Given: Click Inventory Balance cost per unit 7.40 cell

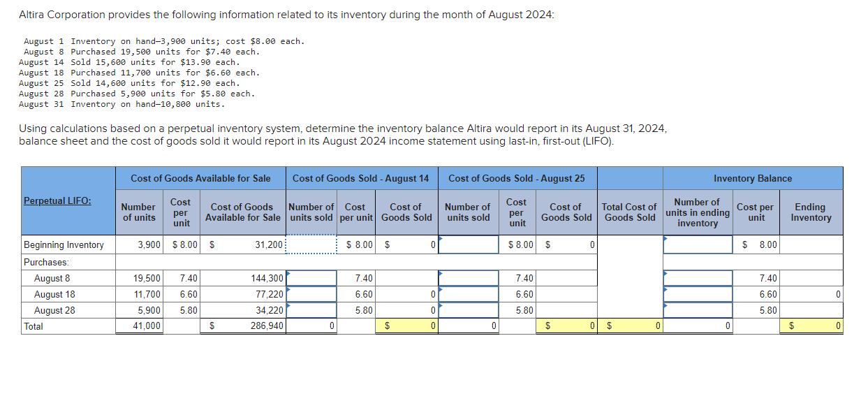Looking at the screenshot, I should pos(756,278).
